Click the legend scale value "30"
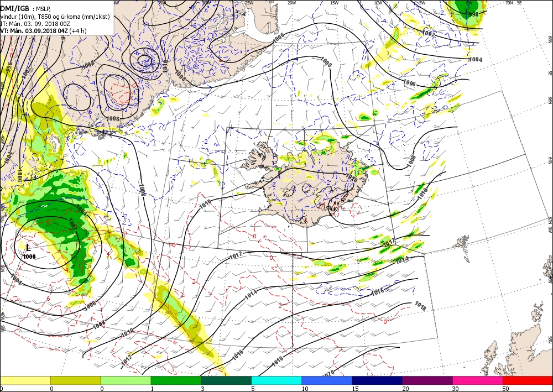The image size is (553, 392). [x=456, y=389]
